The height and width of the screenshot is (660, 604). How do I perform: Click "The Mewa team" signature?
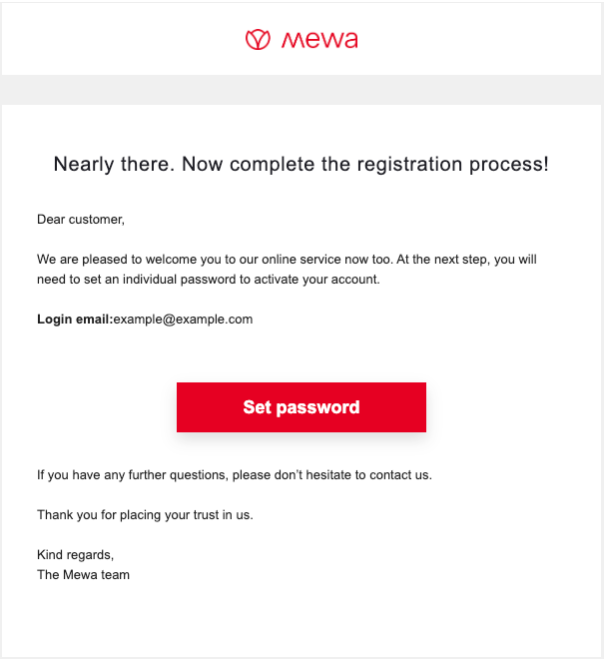pyautogui.click(x=83, y=575)
